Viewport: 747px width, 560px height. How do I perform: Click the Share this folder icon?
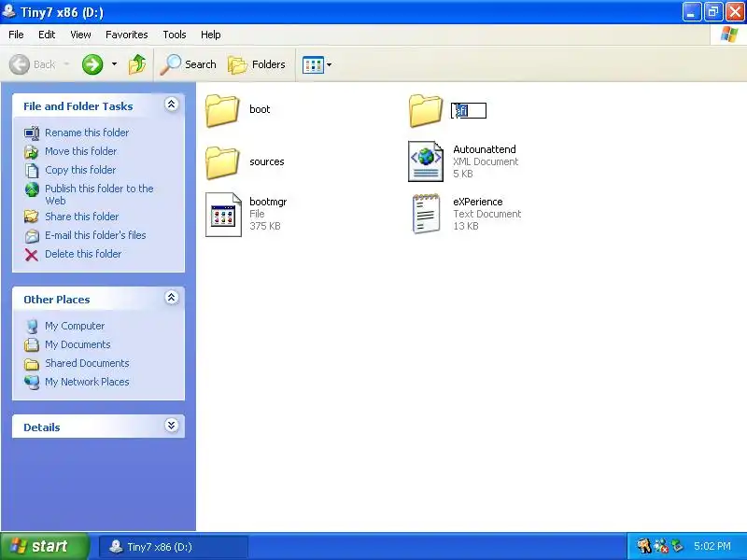pyautogui.click(x=32, y=217)
